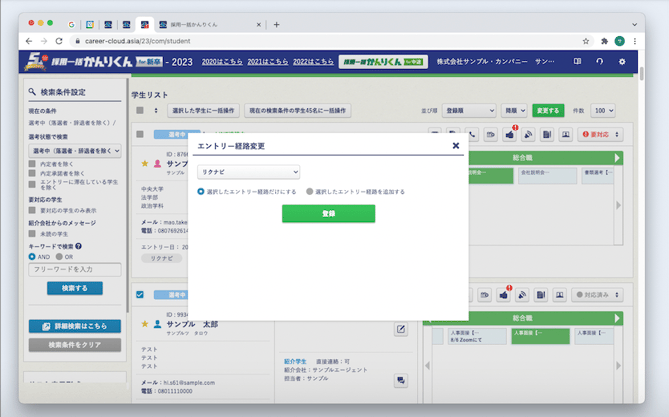Click the blue 検索する button
The width and height of the screenshot is (669, 417).
pos(75,288)
